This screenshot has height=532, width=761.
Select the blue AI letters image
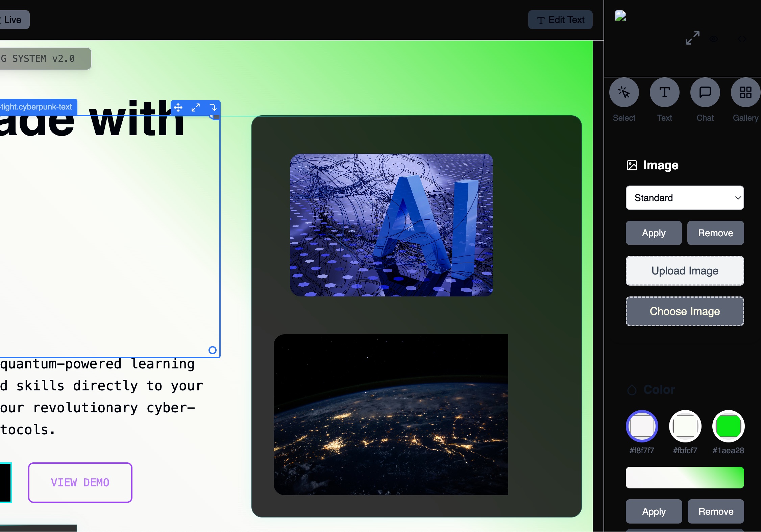pyautogui.click(x=391, y=225)
